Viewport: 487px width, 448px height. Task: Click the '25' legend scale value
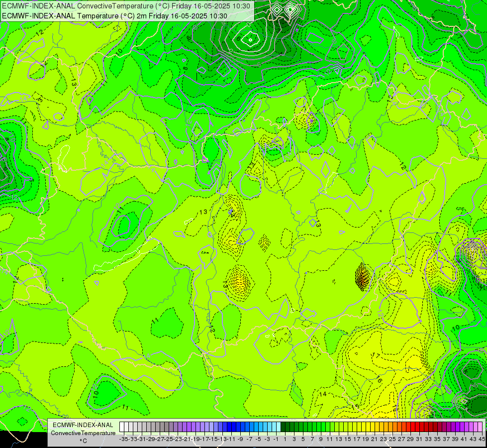coord(392,439)
